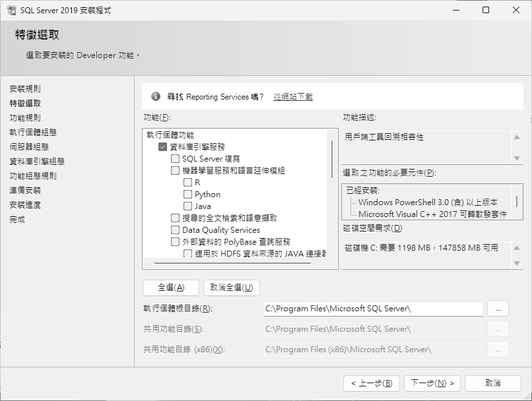This screenshot has width=532, height=401.
Task: Select 安裝規則 step in sidebar
Action: (25, 89)
